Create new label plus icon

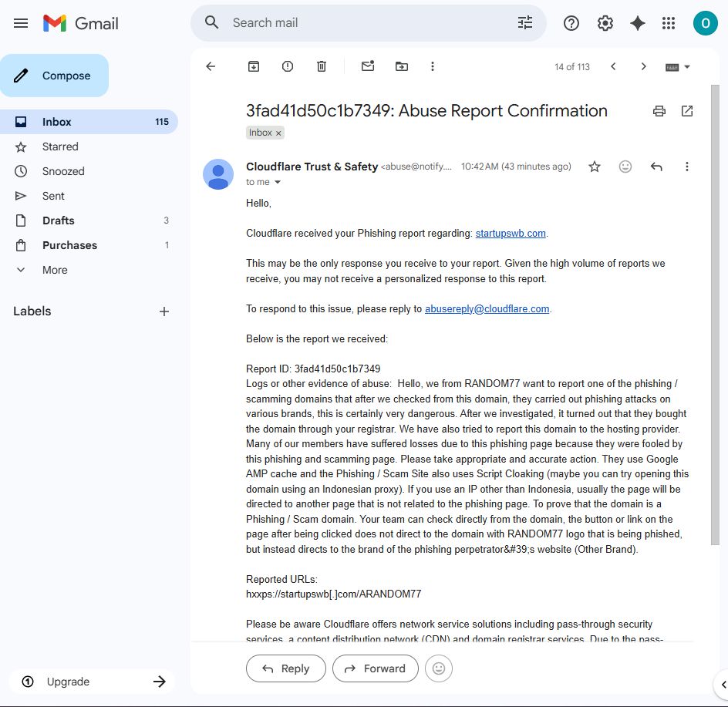point(164,311)
